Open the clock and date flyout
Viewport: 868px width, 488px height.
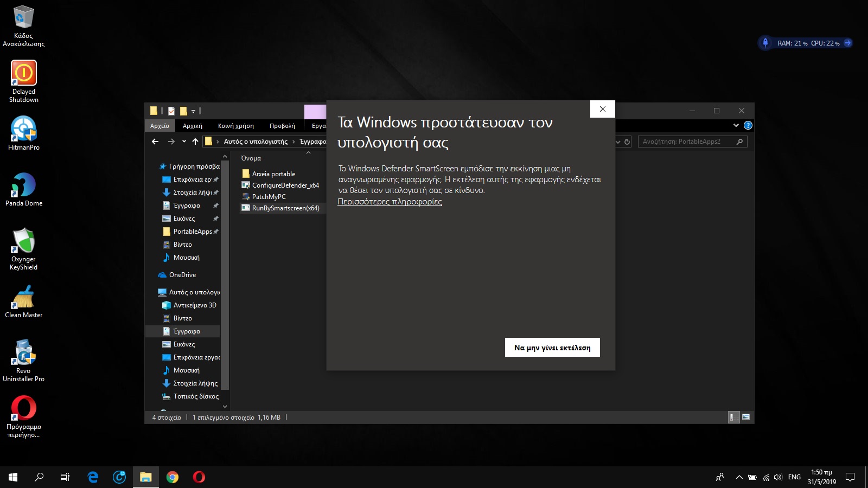coord(821,477)
